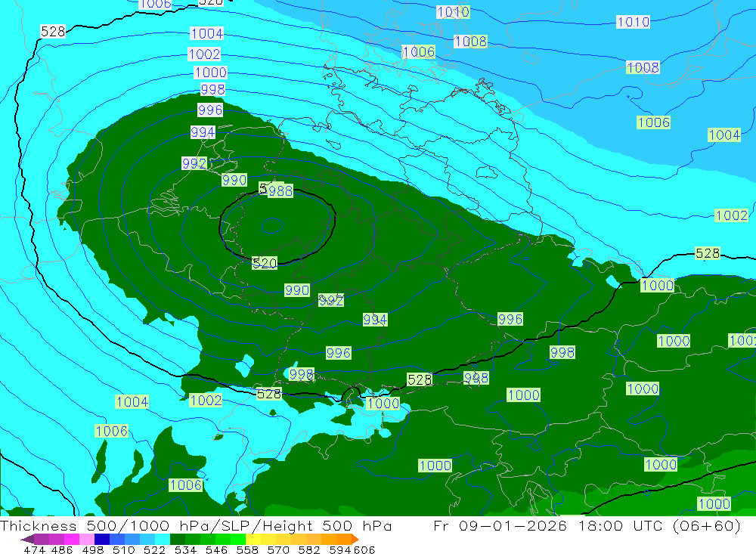
Task: Click the word Thickness in the title
Action: click(x=38, y=525)
